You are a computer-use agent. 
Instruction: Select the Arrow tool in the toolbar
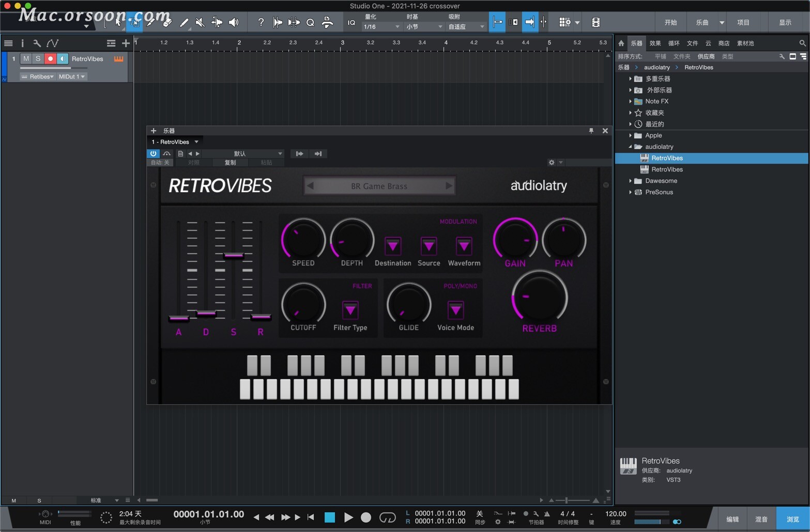click(118, 22)
